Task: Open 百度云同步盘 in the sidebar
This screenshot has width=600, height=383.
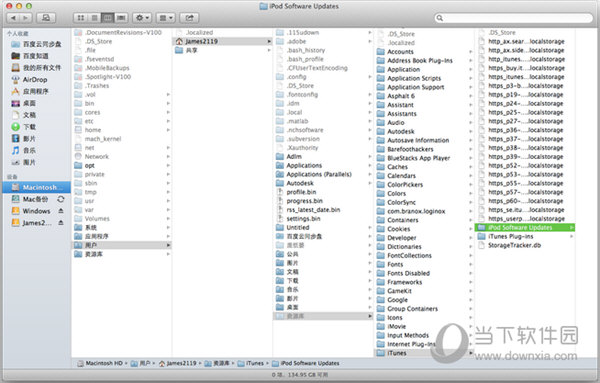Action: [x=37, y=44]
